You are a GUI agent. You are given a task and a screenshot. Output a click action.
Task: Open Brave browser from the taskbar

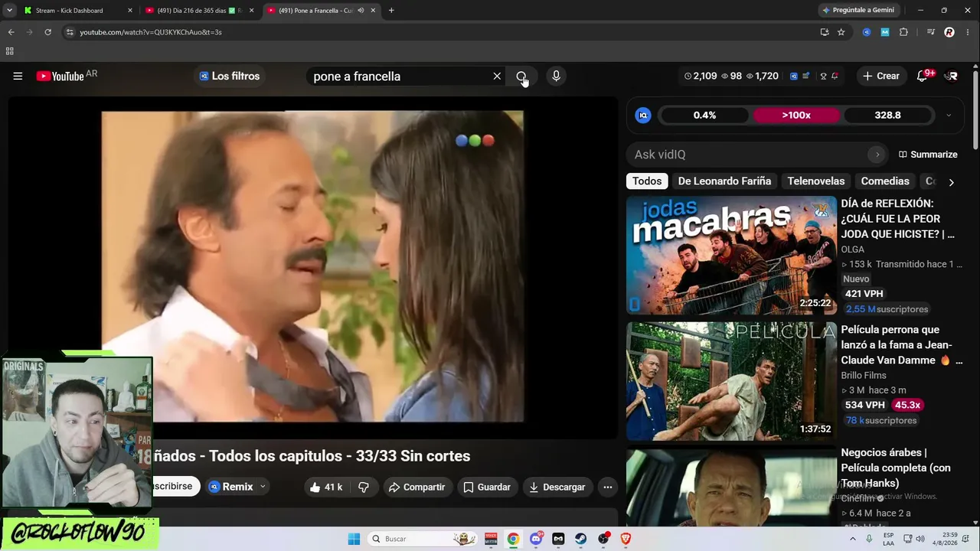pos(626,539)
